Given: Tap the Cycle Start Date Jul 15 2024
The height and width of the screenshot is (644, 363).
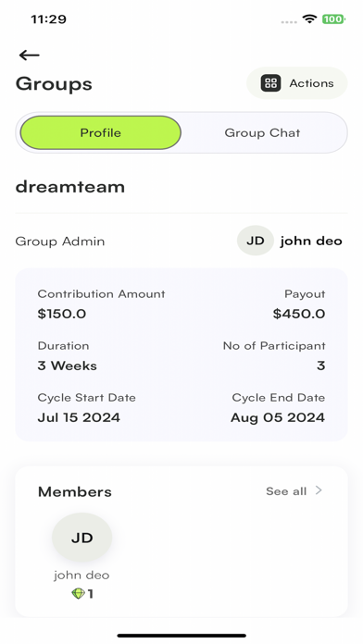Looking at the screenshot, I should pos(79,417).
